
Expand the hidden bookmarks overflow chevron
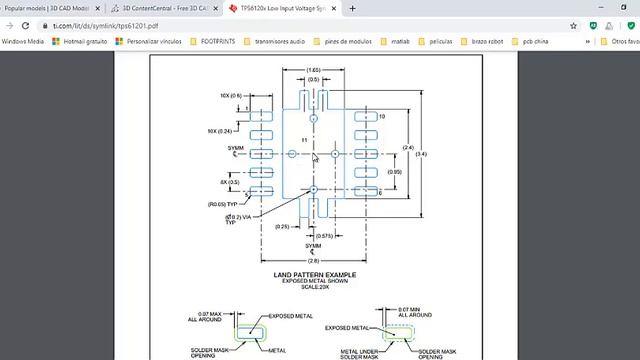click(587, 41)
